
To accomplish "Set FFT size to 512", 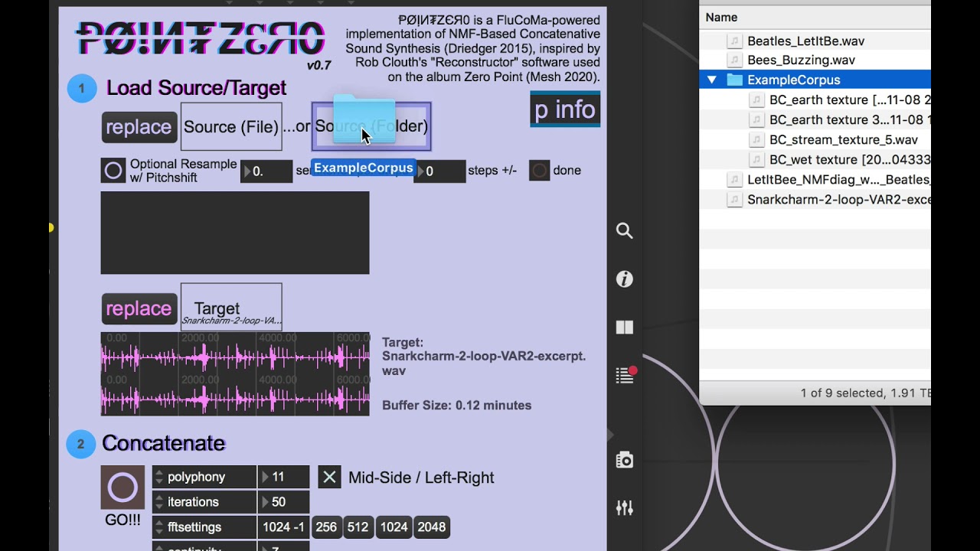I will [x=358, y=527].
